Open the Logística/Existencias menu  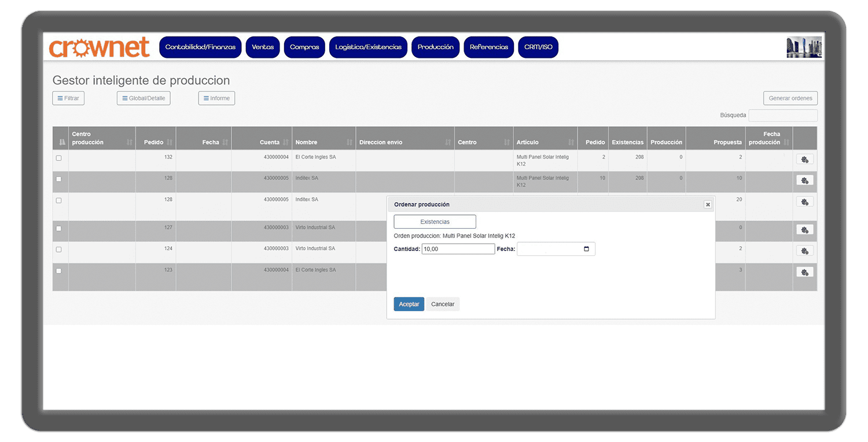click(368, 47)
